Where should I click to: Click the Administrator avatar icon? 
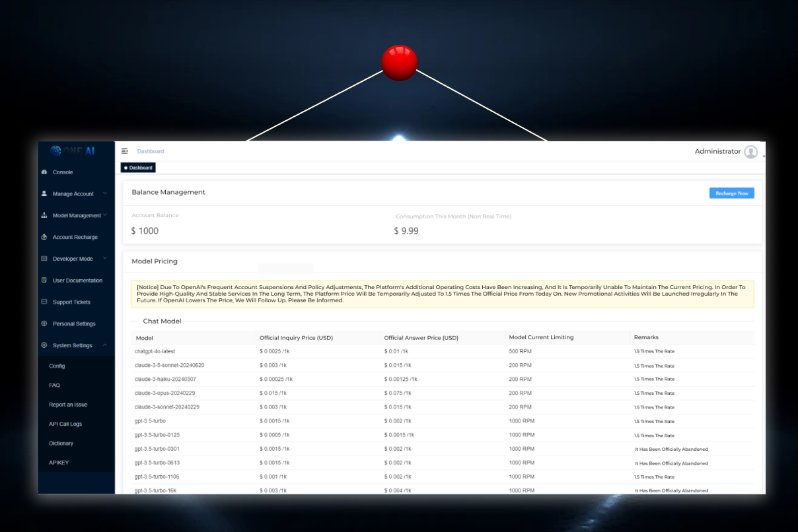coord(750,152)
